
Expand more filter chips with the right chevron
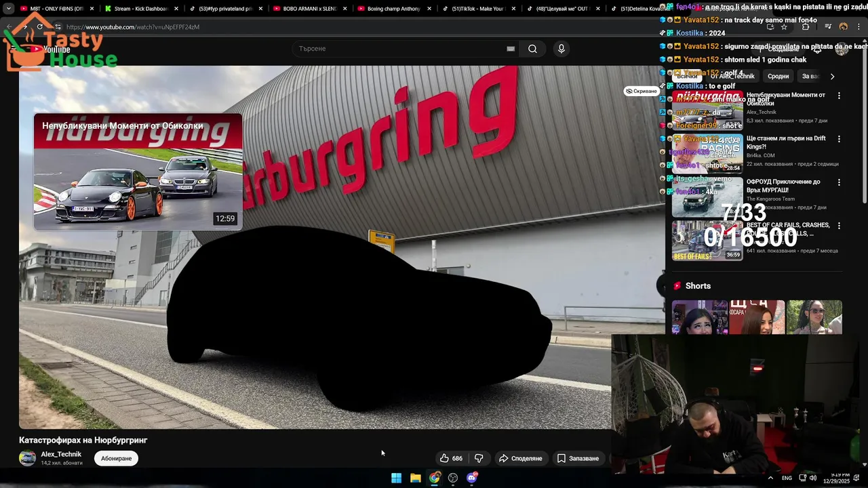click(833, 77)
